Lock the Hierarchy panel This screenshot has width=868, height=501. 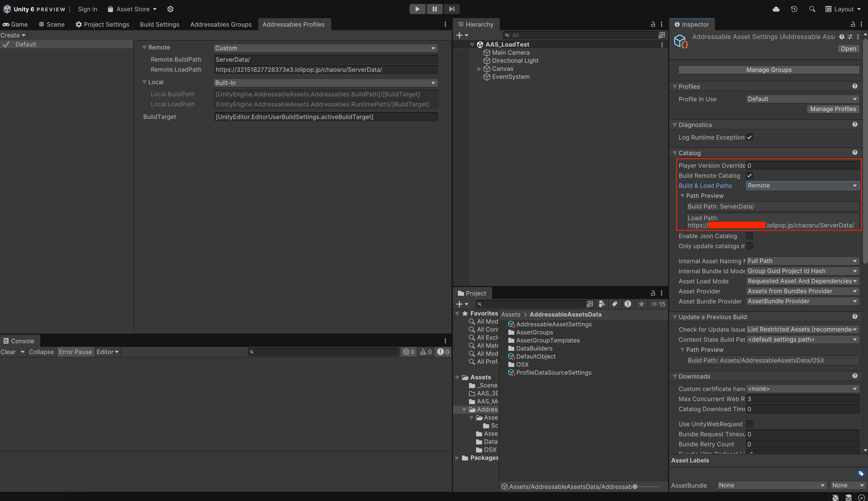point(653,24)
